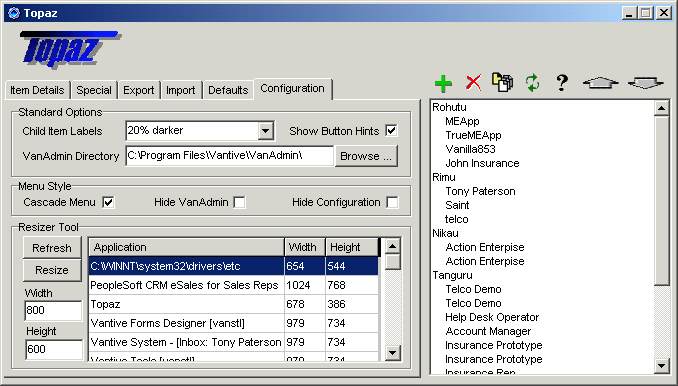Image resolution: width=678 pixels, height=386 pixels.
Task: Enable Hide Configuration checkbox
Action: pyautogui.click(x=392, y=202)
